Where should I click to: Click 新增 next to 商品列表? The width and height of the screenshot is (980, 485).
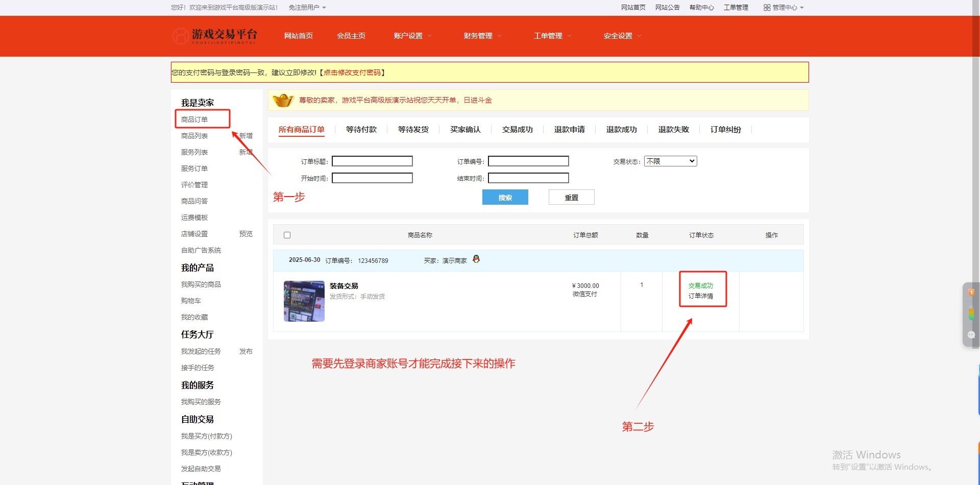[246, 136]
